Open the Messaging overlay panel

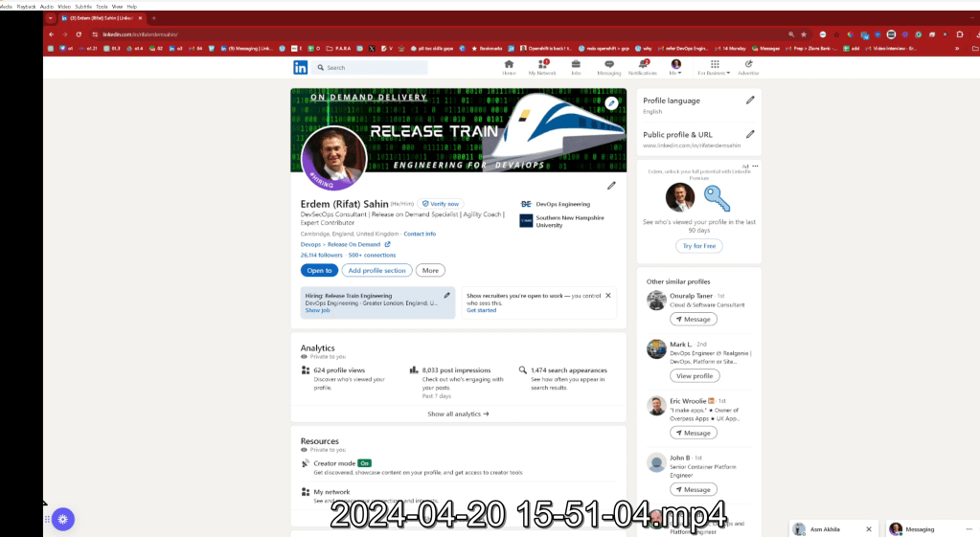pos(931,529)
